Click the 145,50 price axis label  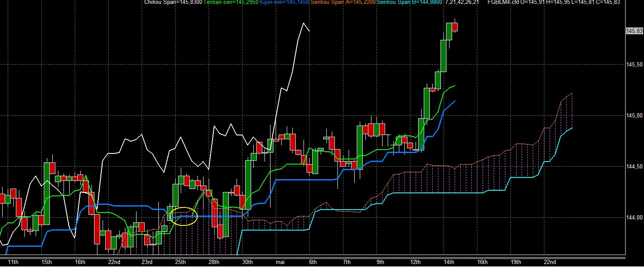pyautogui.click(x=634, y=64)
